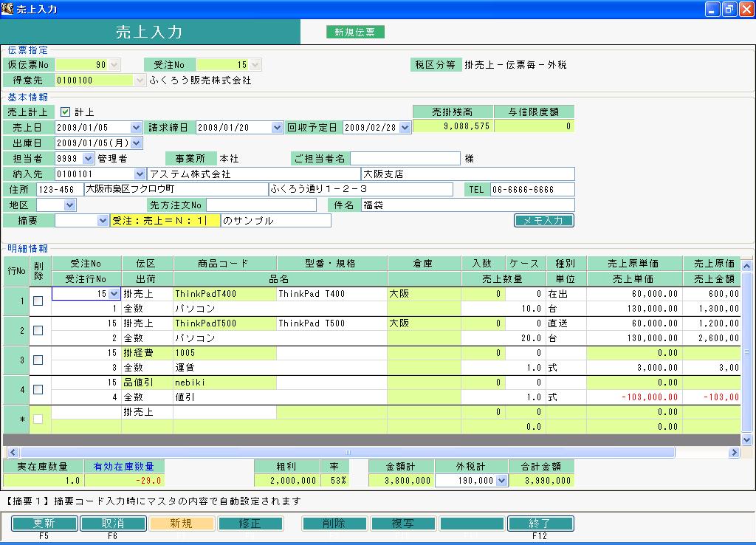Open row 1 受注No cell dropdown

[114, 294]
